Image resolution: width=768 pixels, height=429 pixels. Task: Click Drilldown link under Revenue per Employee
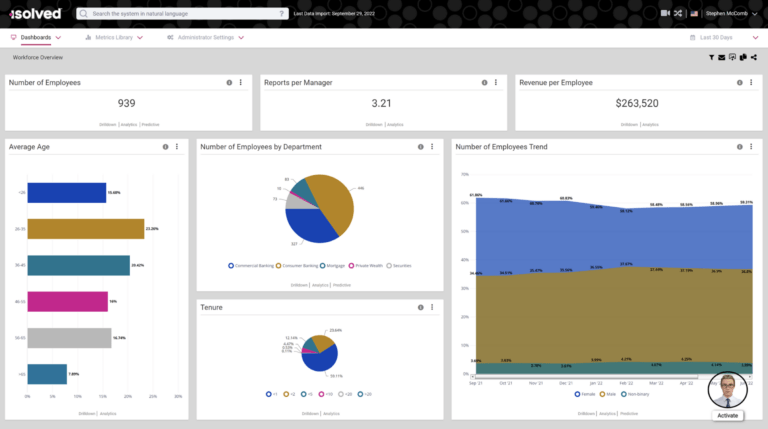point(628,124)
